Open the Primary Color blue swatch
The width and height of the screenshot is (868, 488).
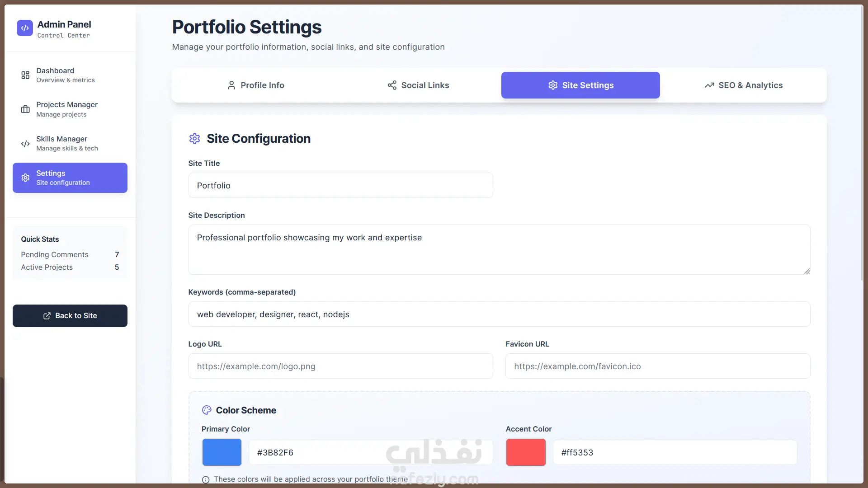point(222,452)
